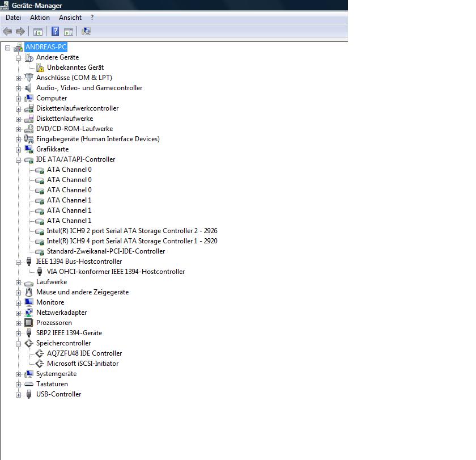The width and height of the screenshot is (476, 460).
Task: Click the Forward arrow toolbar icon
Action: point(20,31)
